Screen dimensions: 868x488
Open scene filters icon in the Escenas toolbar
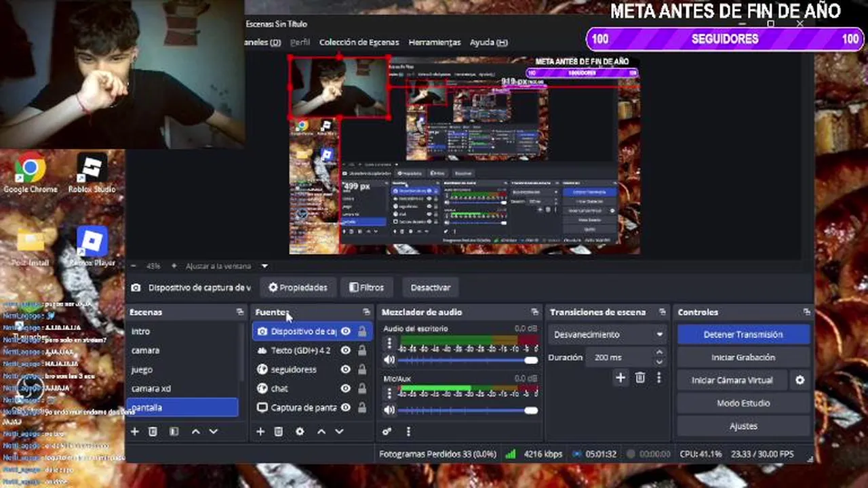[174, 431]
